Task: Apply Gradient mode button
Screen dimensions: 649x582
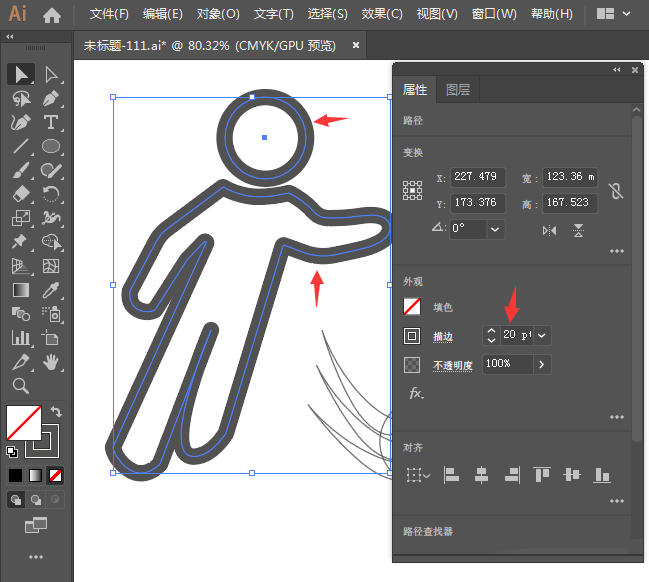Action: click(x=35, y=476)
